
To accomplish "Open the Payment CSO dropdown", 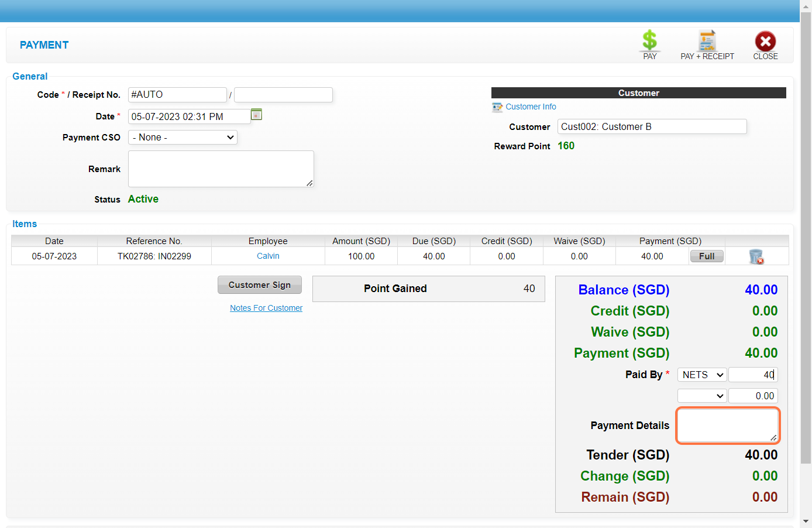I will (x=183, y=137).
